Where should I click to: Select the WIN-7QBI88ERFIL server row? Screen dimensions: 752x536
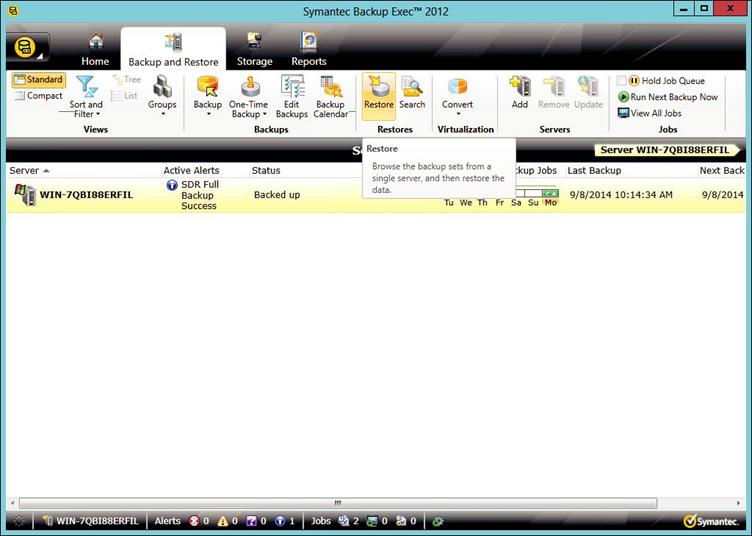(376, 195)
